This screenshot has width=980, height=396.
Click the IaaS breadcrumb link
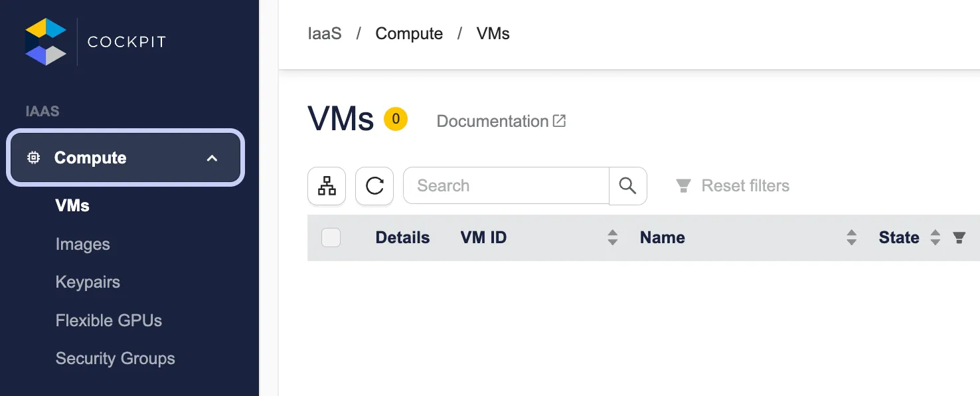(x=324, y=33)
